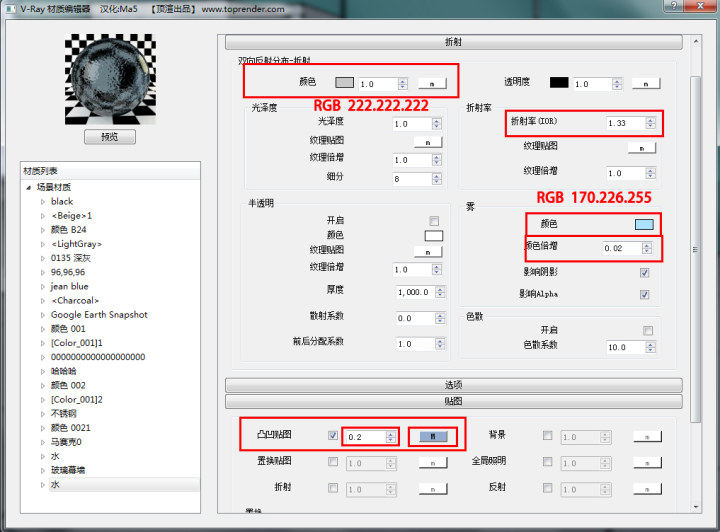Expand the 颜色 B24 material
Image resolution: width=720 pixels, height=532 pixels.
[43, 230]
